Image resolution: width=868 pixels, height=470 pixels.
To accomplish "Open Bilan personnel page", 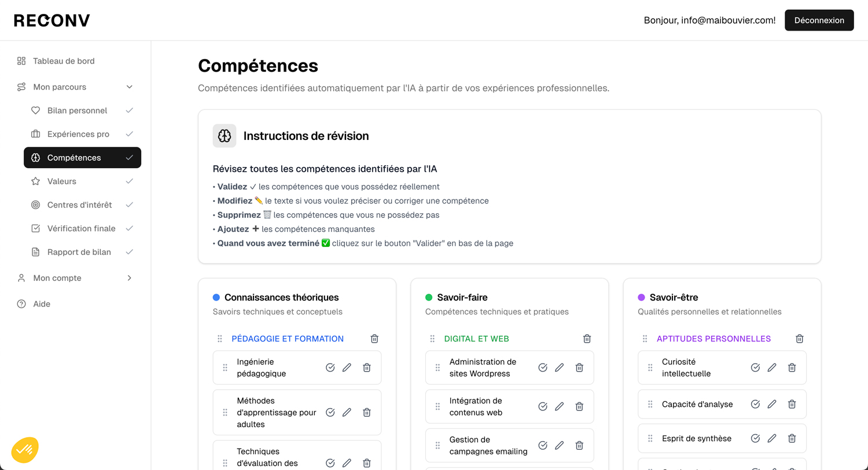I will [x=82, y=110].
